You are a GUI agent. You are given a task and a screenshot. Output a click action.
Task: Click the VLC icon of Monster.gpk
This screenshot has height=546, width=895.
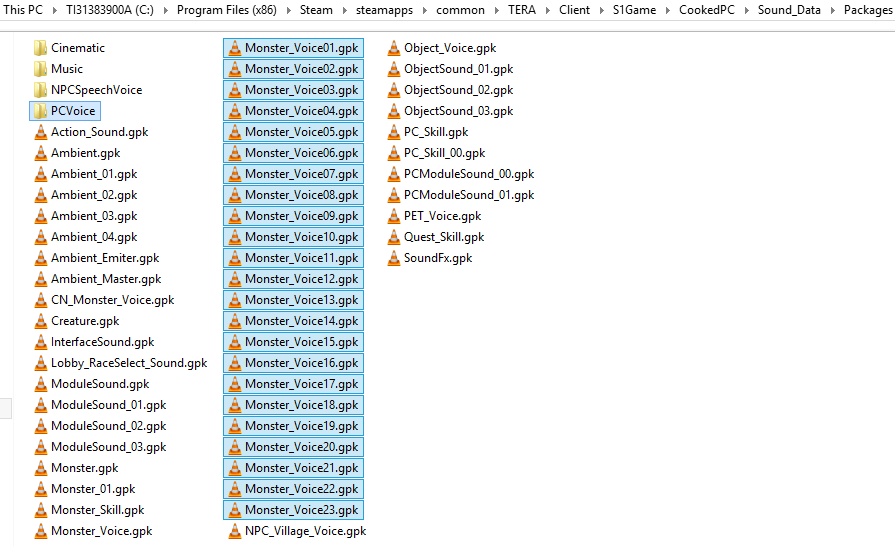pyautogui.click(x=41, y=468)
